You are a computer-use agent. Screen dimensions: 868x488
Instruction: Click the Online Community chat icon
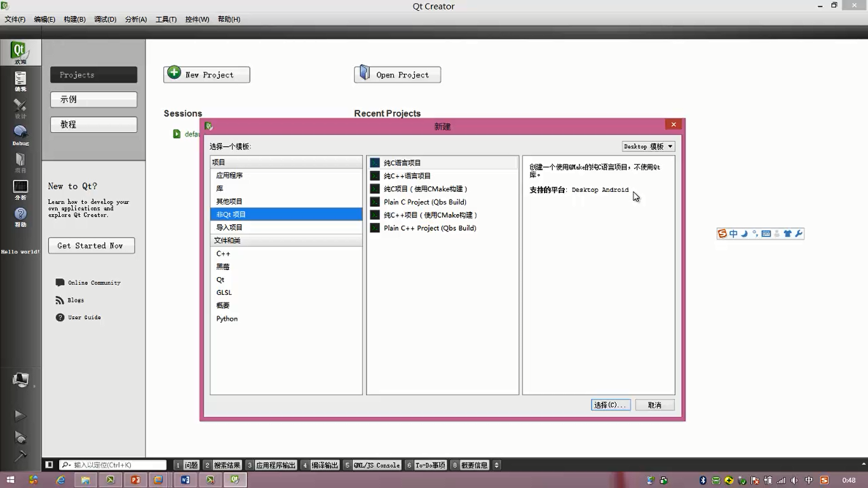click(x=60, y=283)
